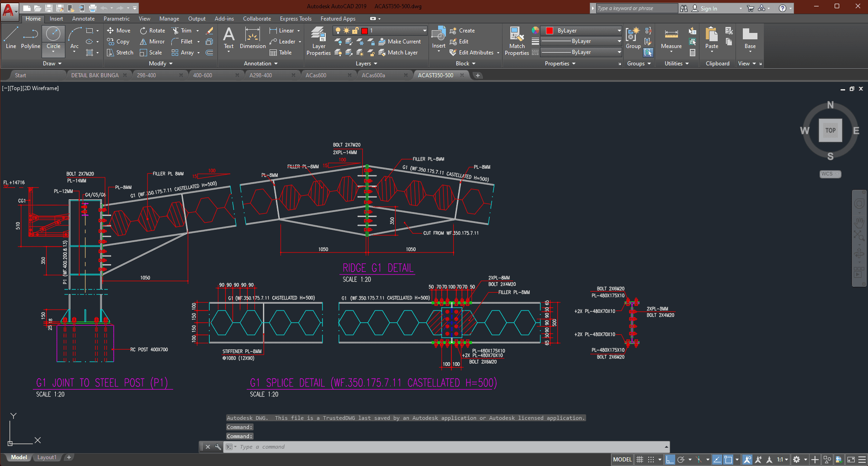
Task: Open Layer Properties manager
Action: tap(318, 41)
